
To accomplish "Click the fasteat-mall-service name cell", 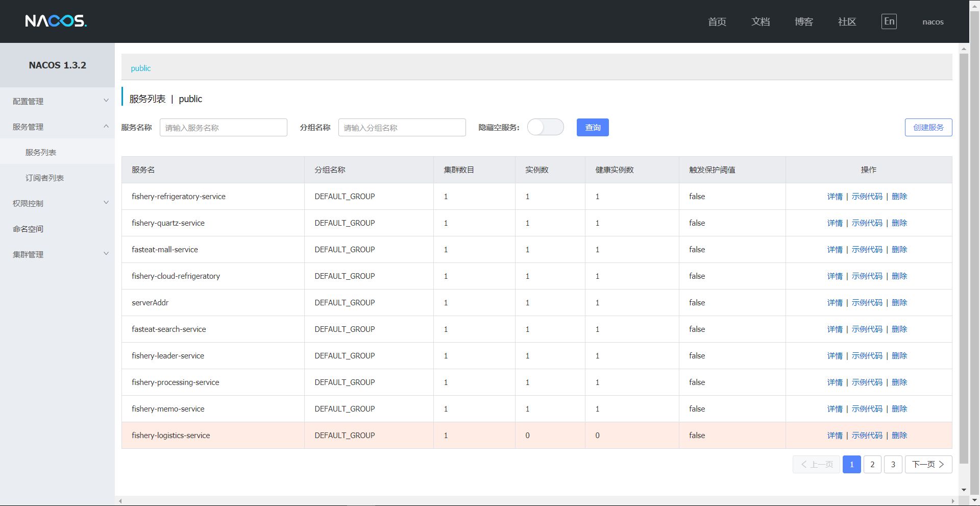I will tap(213, 249).
